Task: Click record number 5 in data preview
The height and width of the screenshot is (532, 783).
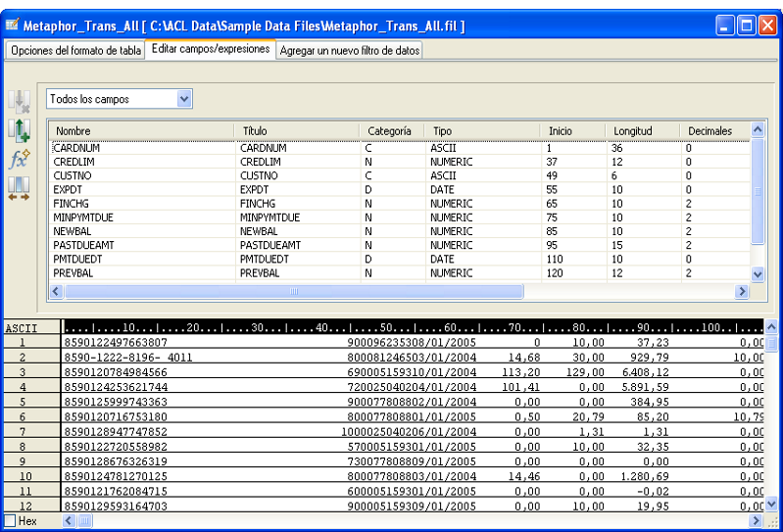Action: coord(22,403)
